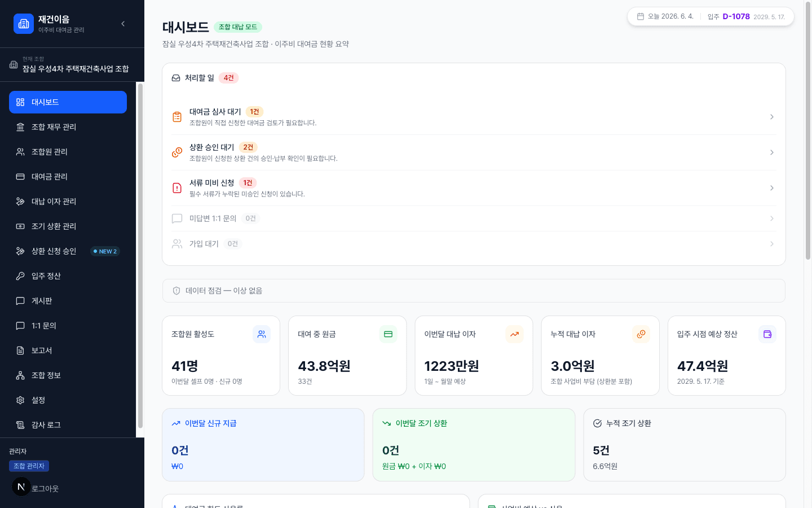Select 대납 이자 관리 in the sidebar
812x508 pixels.
tap(68, 202)
